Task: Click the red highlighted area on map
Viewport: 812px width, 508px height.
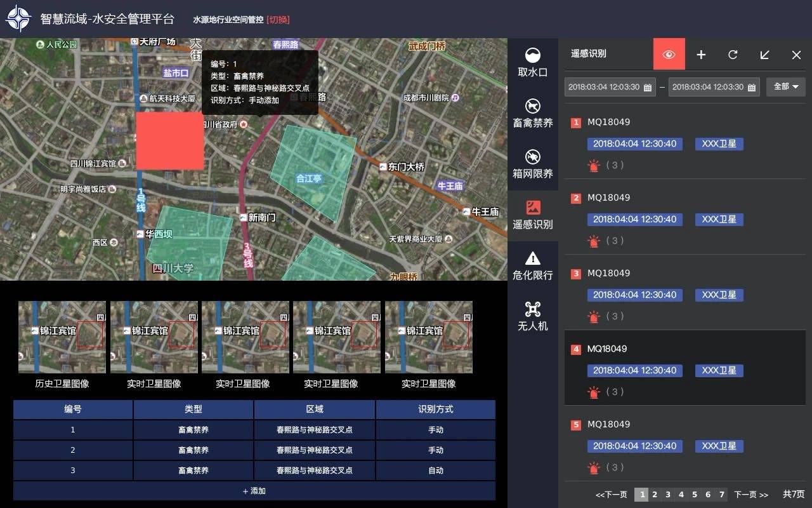Action: 170,141
